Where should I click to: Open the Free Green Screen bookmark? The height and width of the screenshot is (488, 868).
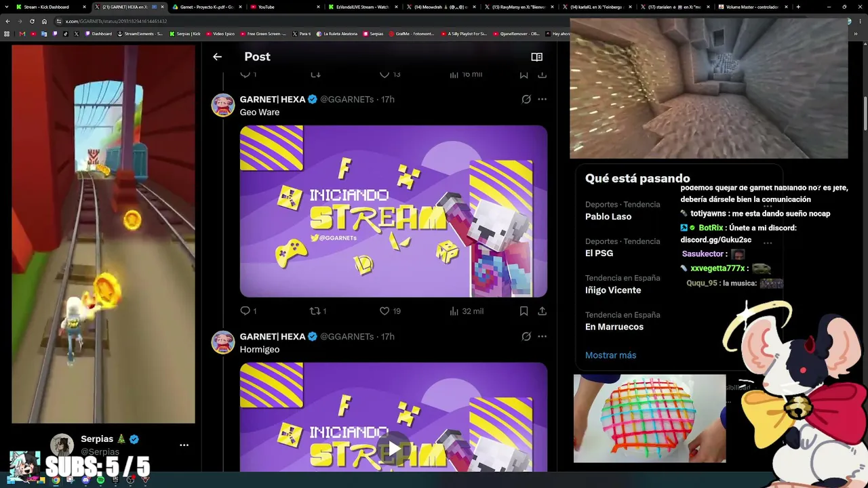click(263, 34)
